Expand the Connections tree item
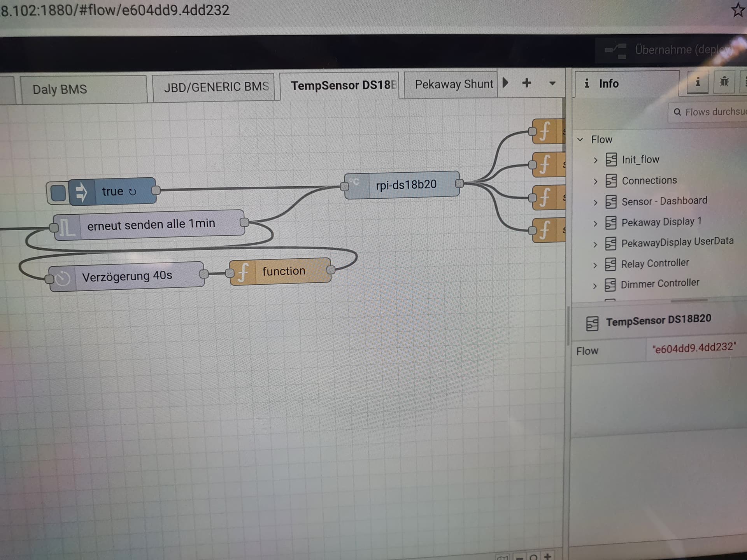 coord(595,182)
